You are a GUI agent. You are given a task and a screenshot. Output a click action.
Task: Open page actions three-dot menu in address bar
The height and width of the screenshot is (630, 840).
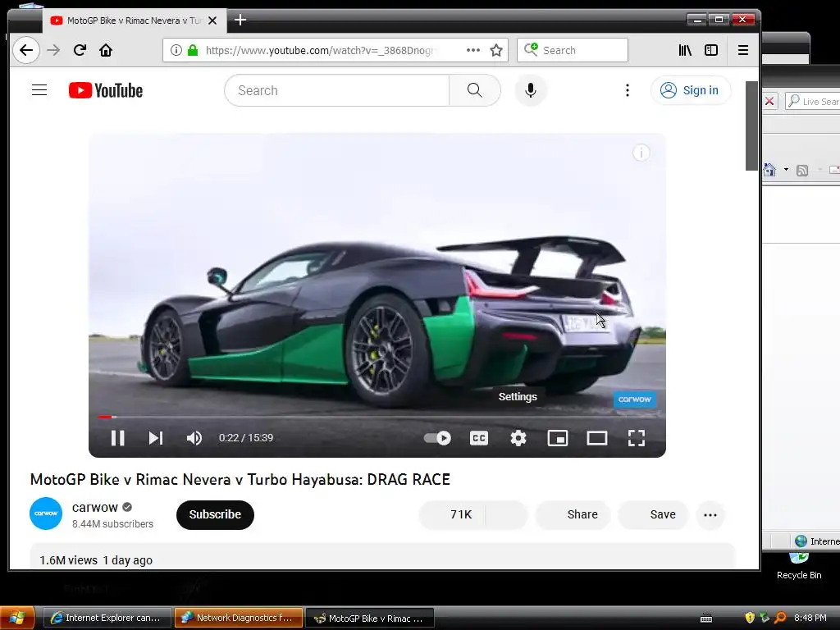pos(473,50)
